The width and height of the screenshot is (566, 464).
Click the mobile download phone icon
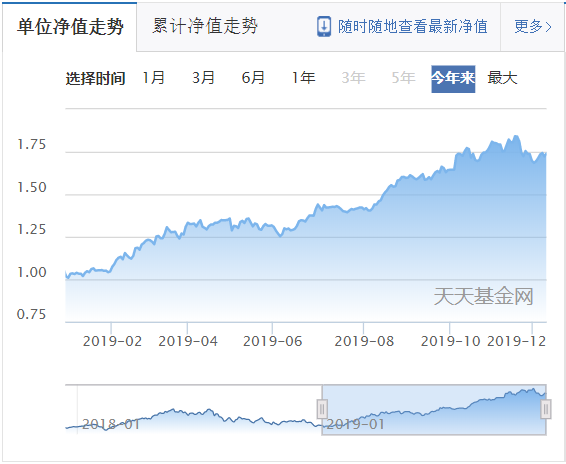(324, 26)
